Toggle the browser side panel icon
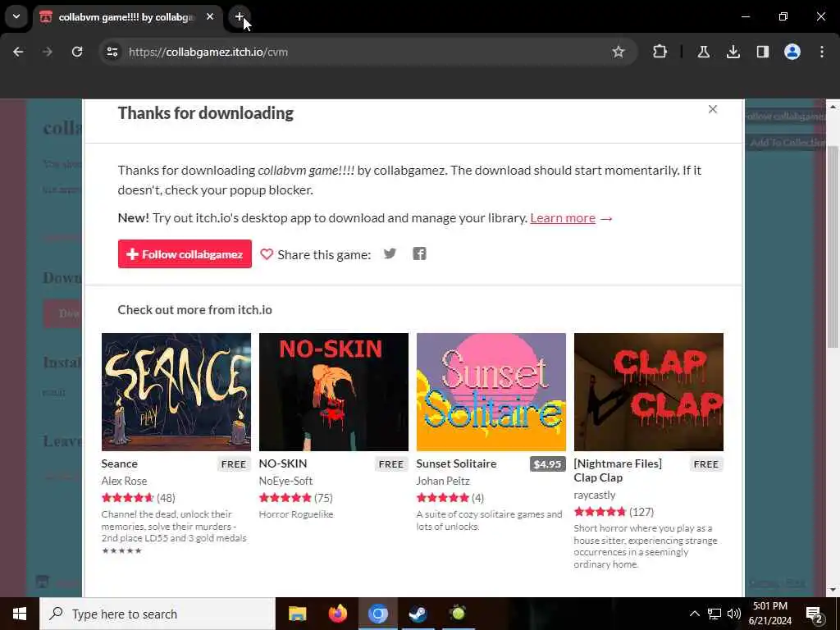Screen dimensions: 840x630 tap(762, 52)
